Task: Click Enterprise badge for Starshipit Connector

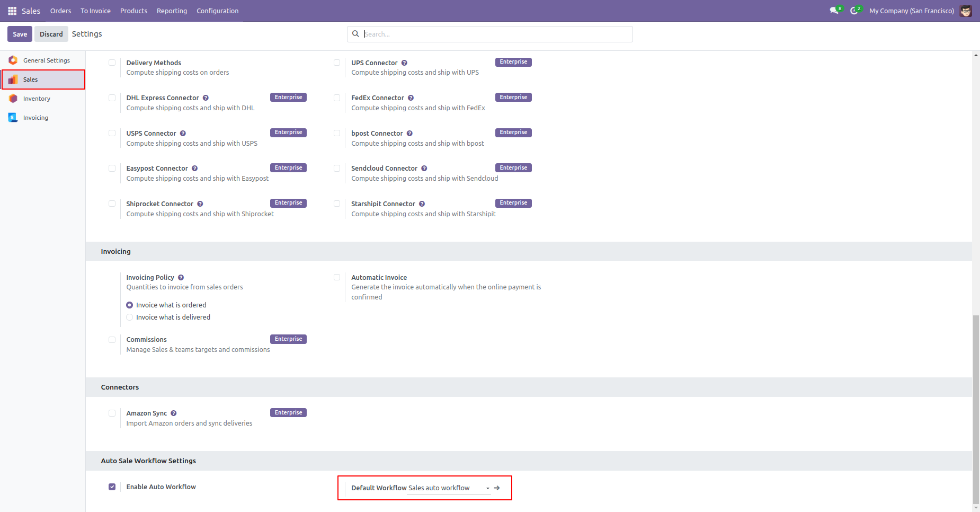Action: pyautogui.click(x=513, y=203)
